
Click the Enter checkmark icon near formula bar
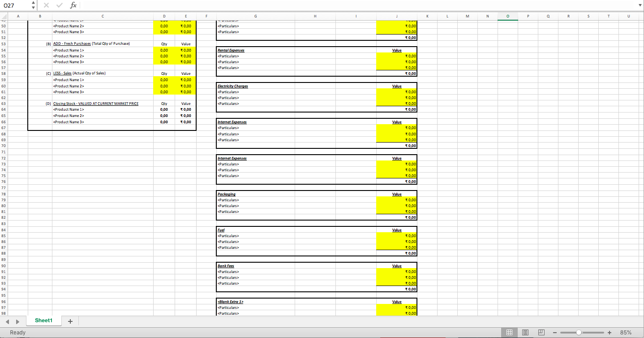[x=59, y=5]
